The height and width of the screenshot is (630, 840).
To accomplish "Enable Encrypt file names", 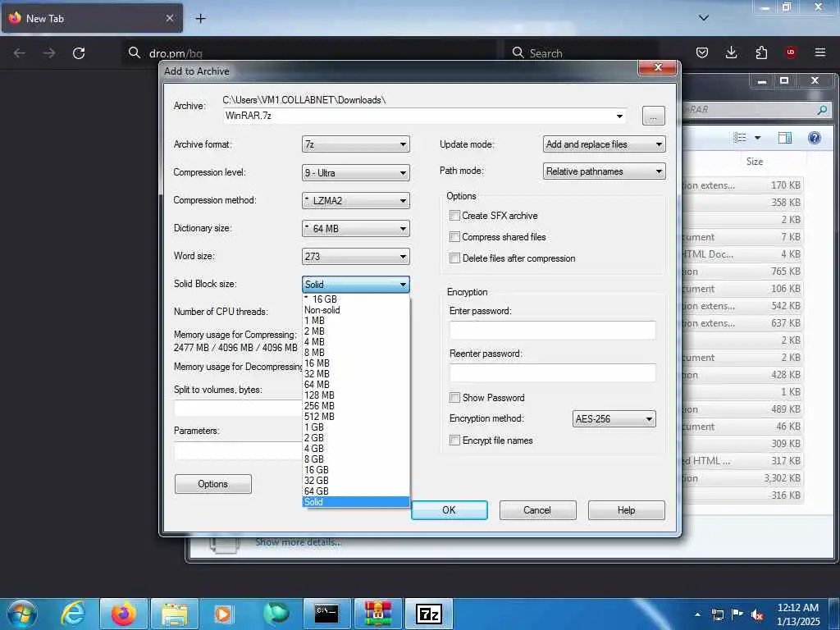I will (x=454, y=441).
